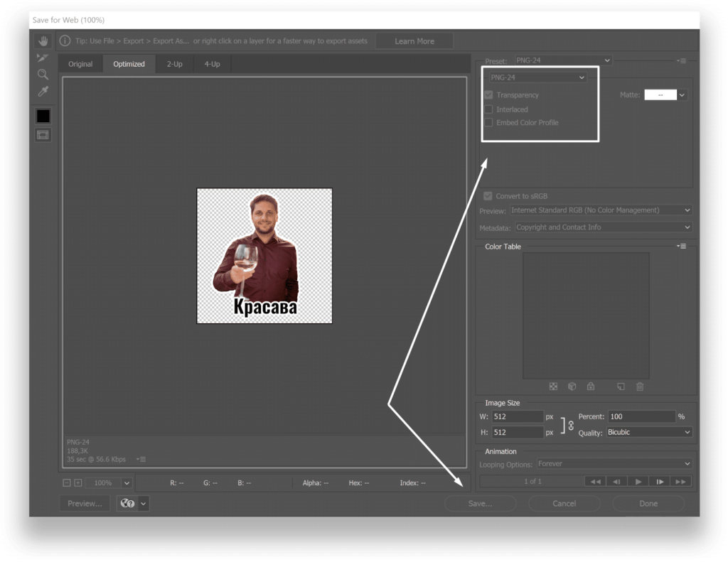Open the Metadata dropdown
728x562 pixels.
point(602,227)
